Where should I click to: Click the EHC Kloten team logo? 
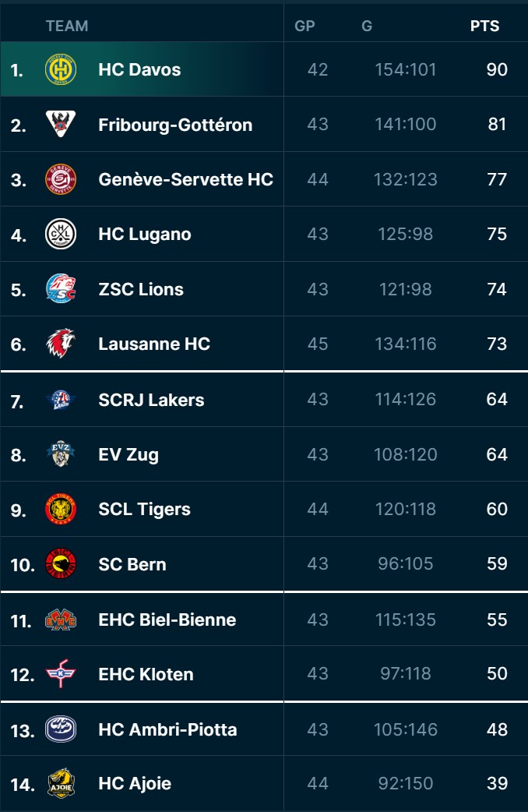[x=61, y=674]
